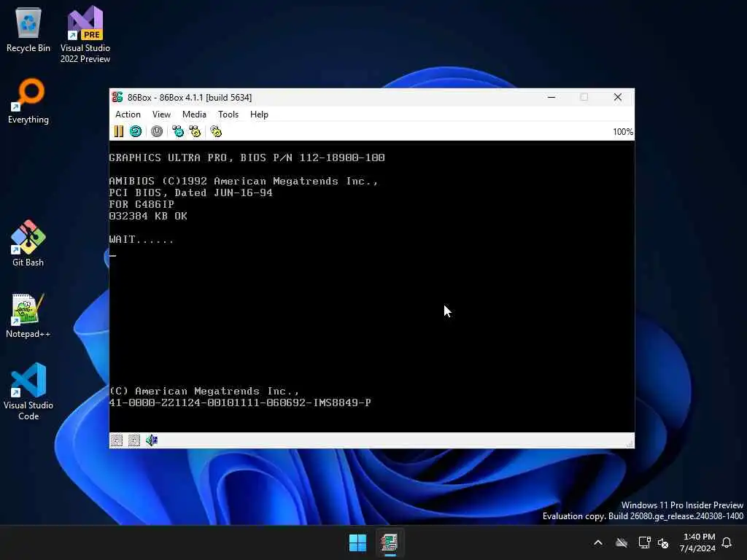
Task: Open the Media menu
Action: (x=194, y=114)
